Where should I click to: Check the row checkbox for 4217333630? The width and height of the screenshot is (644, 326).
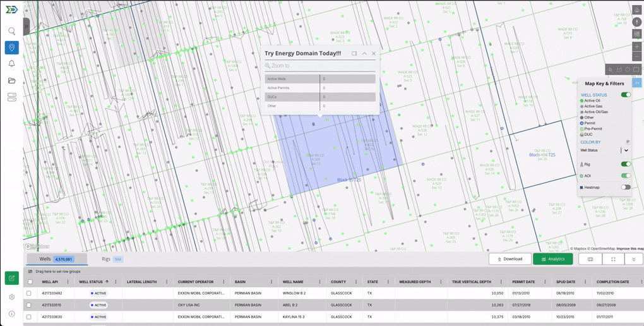(29, 317)
